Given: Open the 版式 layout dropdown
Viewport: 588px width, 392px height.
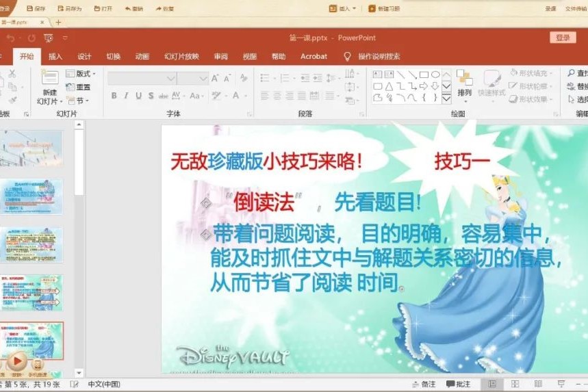Looking at the screenshot, I should click(x=81, y=73).
